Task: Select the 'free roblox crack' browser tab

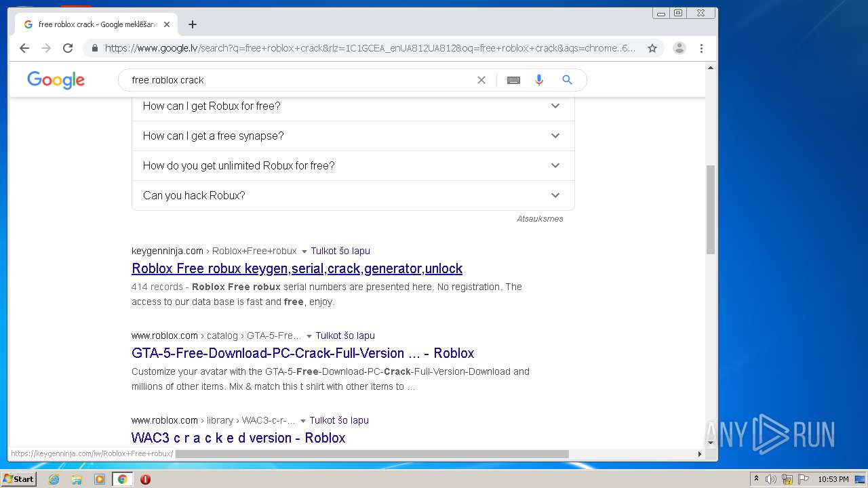Action: [x=95, y=24]
